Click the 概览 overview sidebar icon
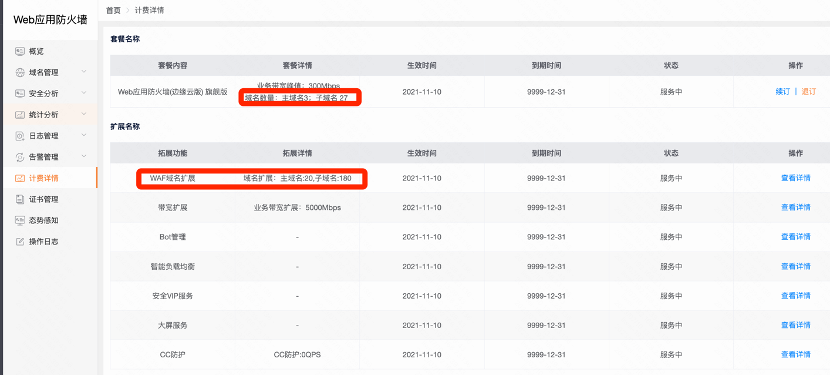Viewport: 830px width, 376px height. (x=20, y=51)
